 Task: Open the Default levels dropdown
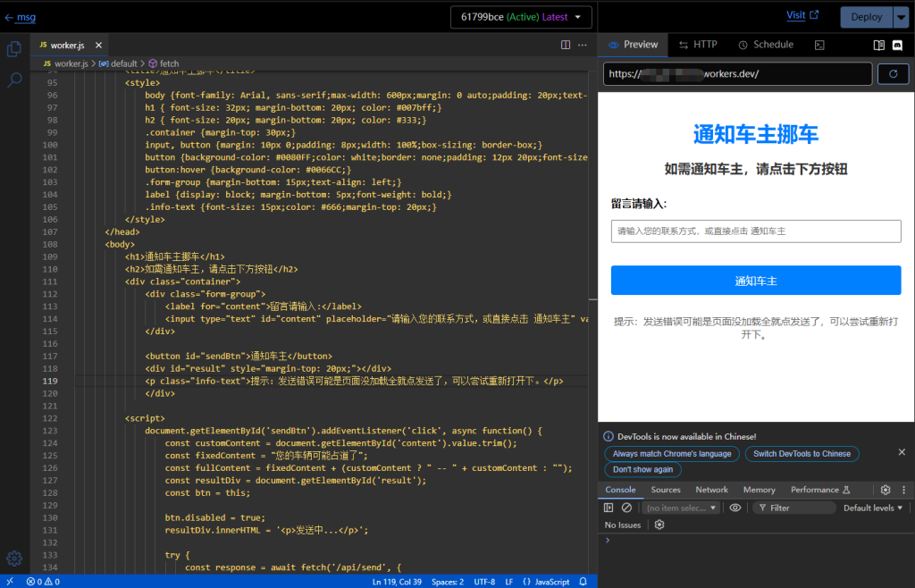874,508
